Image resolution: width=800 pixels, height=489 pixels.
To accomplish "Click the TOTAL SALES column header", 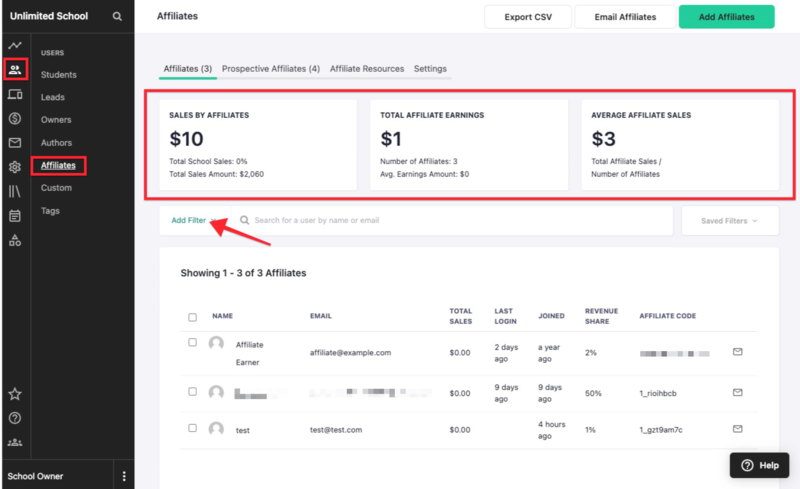I will click(x=461, y=316).
